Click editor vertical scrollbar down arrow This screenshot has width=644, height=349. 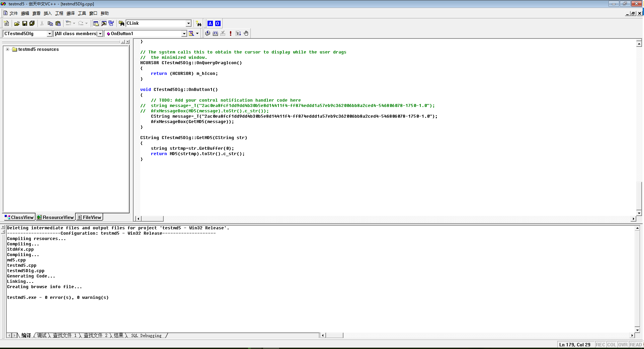coord(639,213)
